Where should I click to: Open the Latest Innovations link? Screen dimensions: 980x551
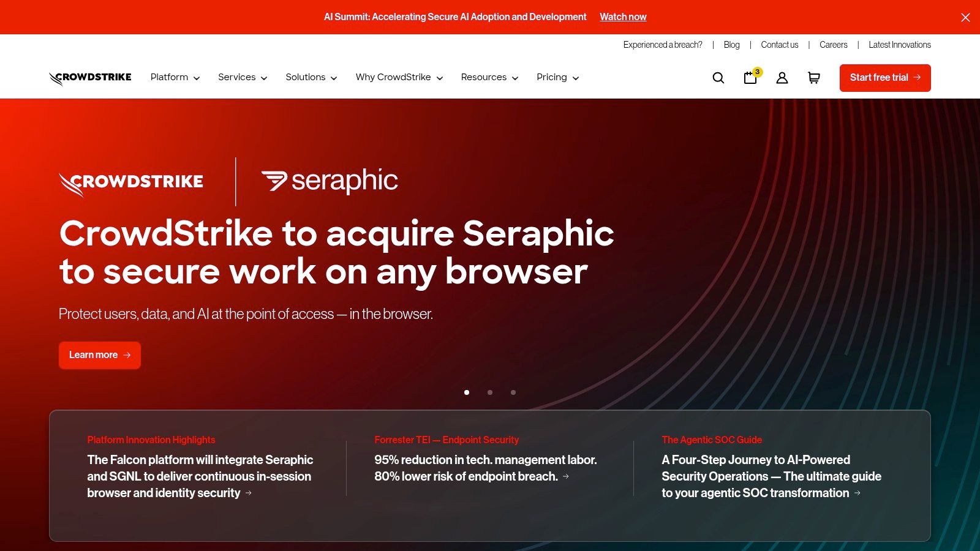click(x=900, y=45)
